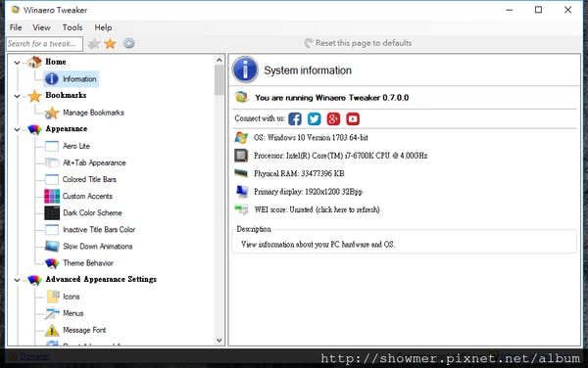
Task: Click the Twitter icon
Action: click(315, 119)
